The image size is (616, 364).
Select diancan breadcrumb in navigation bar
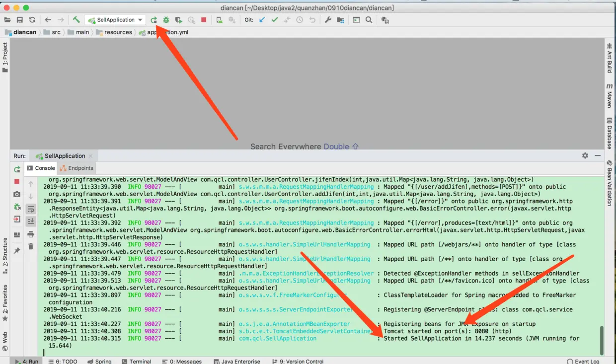pos(21,32)
